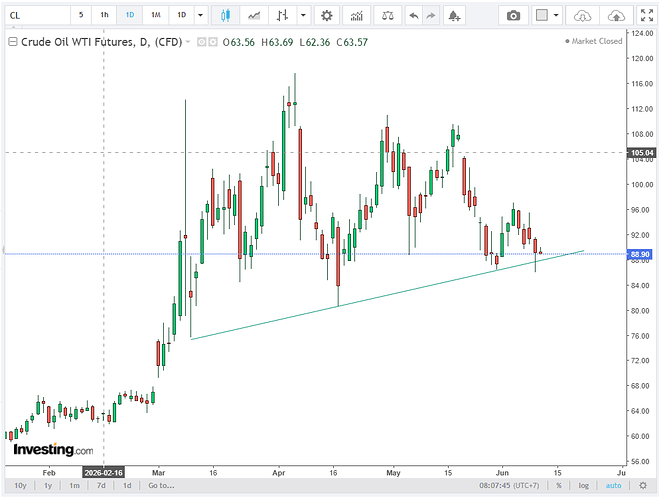
Task: Load chart layout from cloud
Action: (x=582, y=16)
